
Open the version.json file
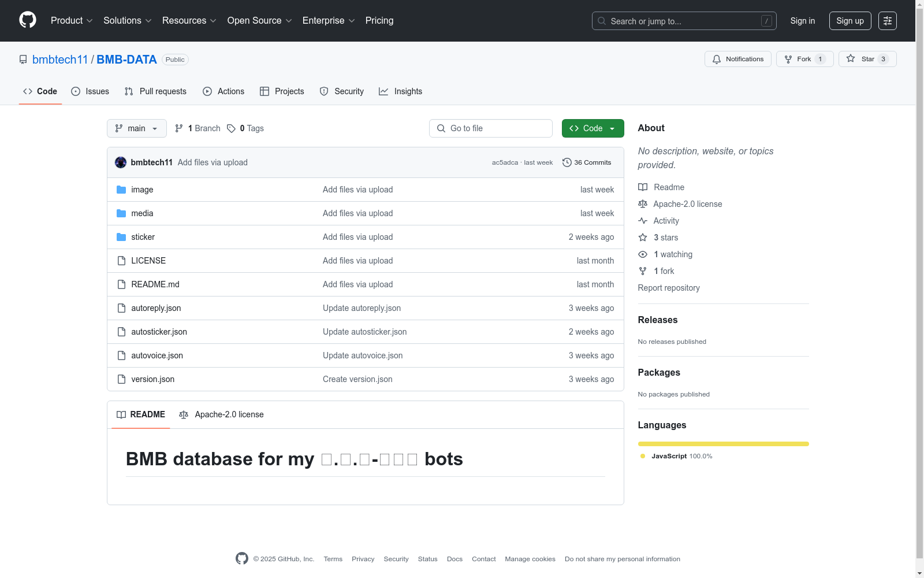[x=153, y=379]
